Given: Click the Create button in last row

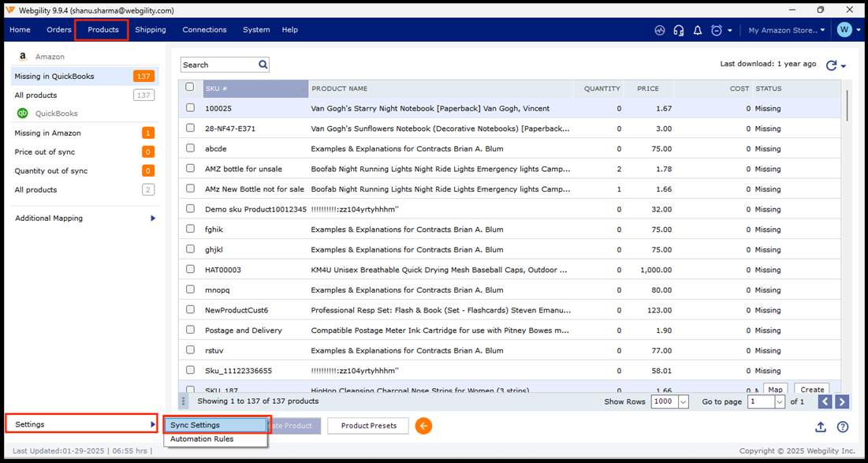Looking at the screenshot, I should 812,389.
